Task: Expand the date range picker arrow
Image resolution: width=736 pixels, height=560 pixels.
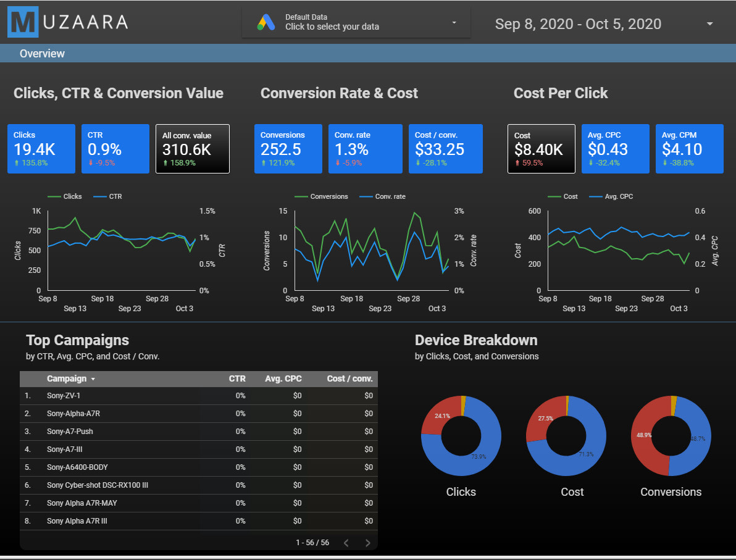Action: click(x=709, y=24)
